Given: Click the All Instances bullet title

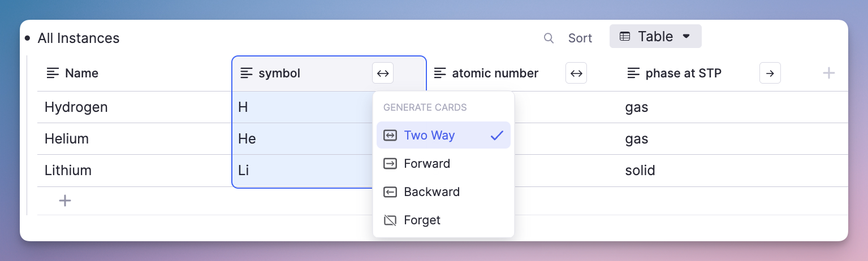Looking at the screenshot, I should point(79,38).
